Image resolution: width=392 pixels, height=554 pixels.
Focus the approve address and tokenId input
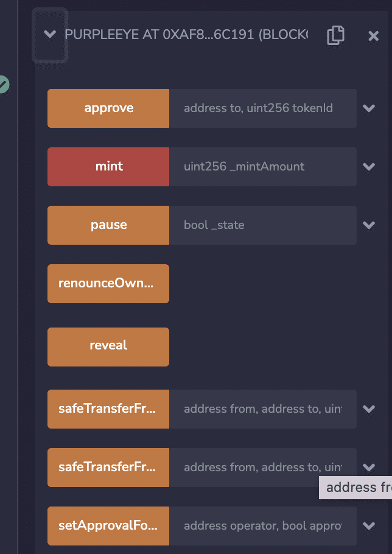(x=262, y=108)
